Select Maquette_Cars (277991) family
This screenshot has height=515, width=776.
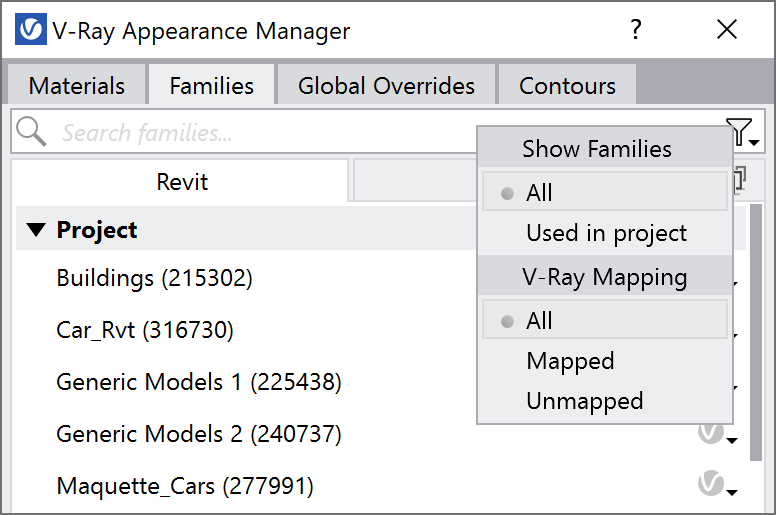[x=185, y=486]
